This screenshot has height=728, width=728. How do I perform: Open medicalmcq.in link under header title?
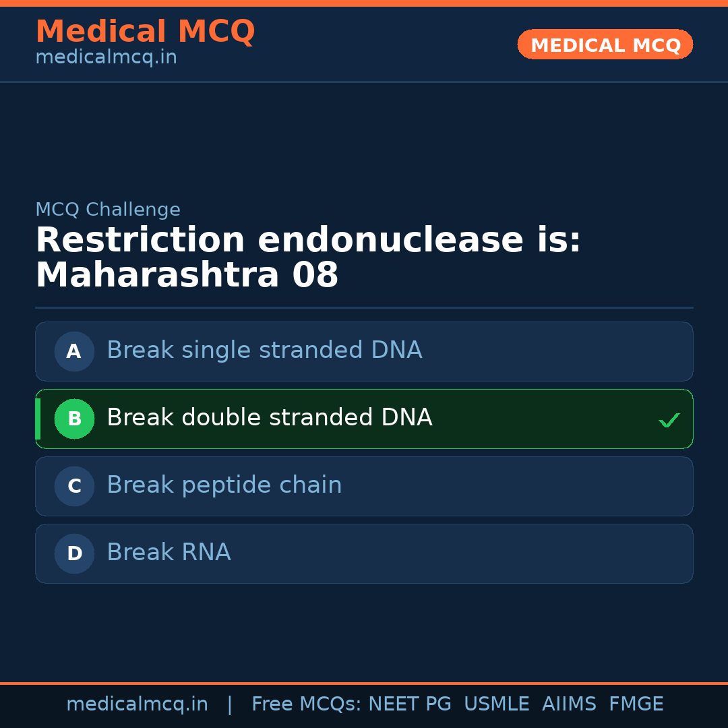[106, 58]
